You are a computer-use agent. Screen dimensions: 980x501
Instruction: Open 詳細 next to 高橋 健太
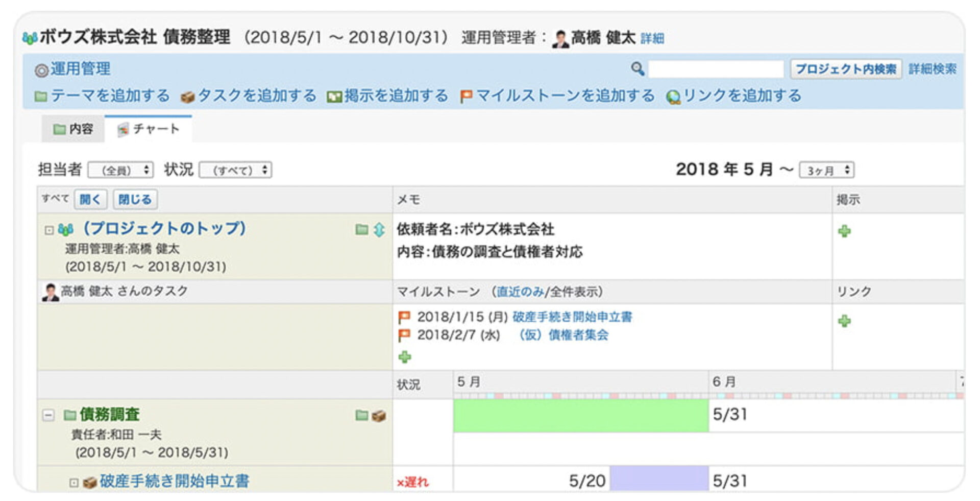coord(653,37)
